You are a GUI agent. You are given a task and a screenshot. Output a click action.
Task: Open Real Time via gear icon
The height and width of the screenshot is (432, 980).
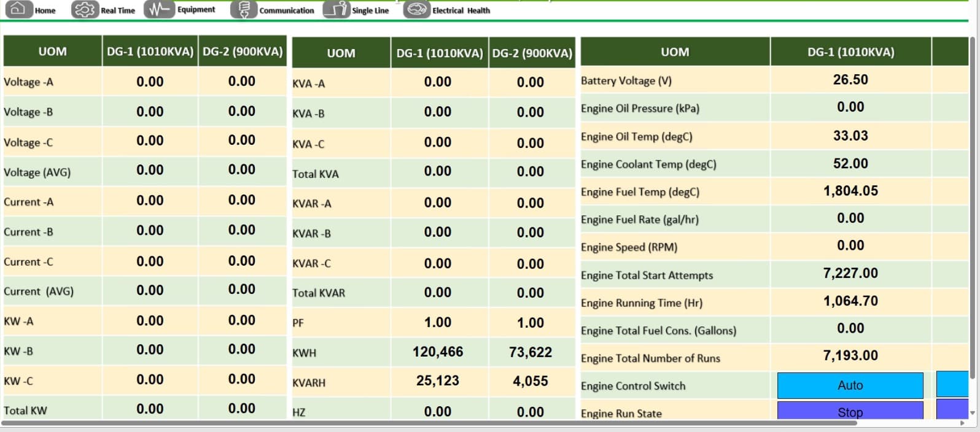[x=85, y=10]
